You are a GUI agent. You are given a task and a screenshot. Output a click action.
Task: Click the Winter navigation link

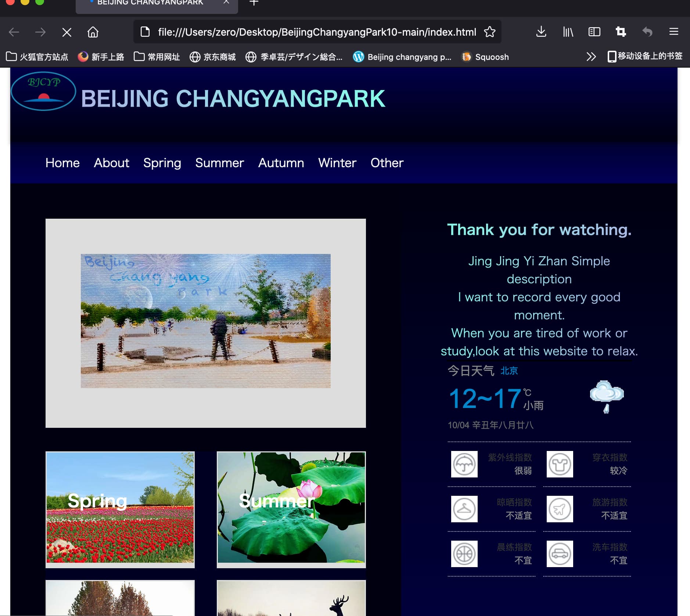tap(337, 163)
